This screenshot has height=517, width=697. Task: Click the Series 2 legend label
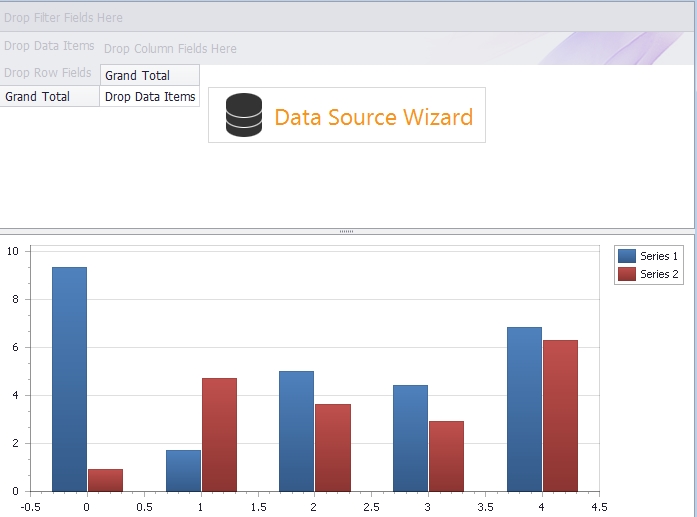[659, 274]
